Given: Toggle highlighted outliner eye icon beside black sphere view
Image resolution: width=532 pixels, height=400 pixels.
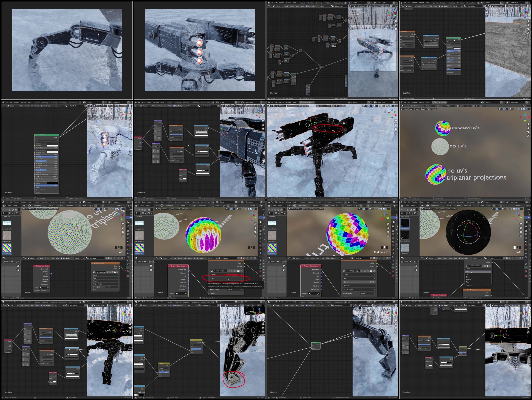Looking at the screenshot, I should pos(529,217).
